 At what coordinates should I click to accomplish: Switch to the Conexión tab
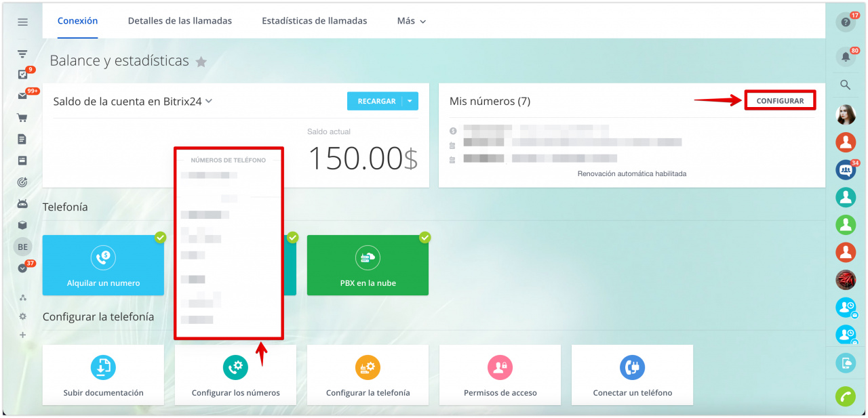pos(77,21)
